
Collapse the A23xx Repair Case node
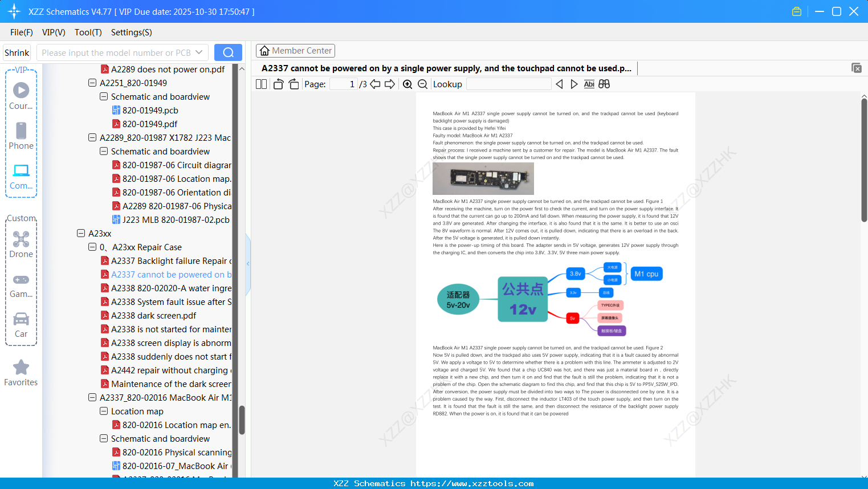click(92, 247)
